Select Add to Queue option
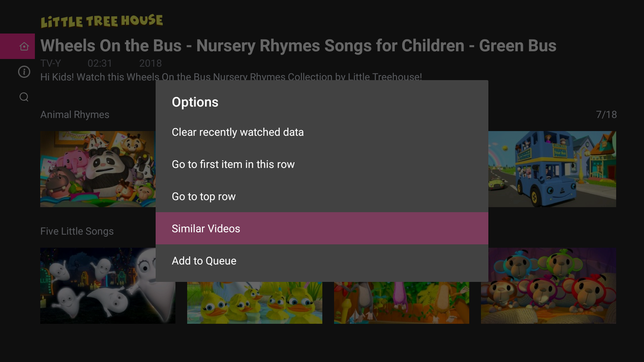This screenshot has height=362, width=644. click(x=204, y=261)
